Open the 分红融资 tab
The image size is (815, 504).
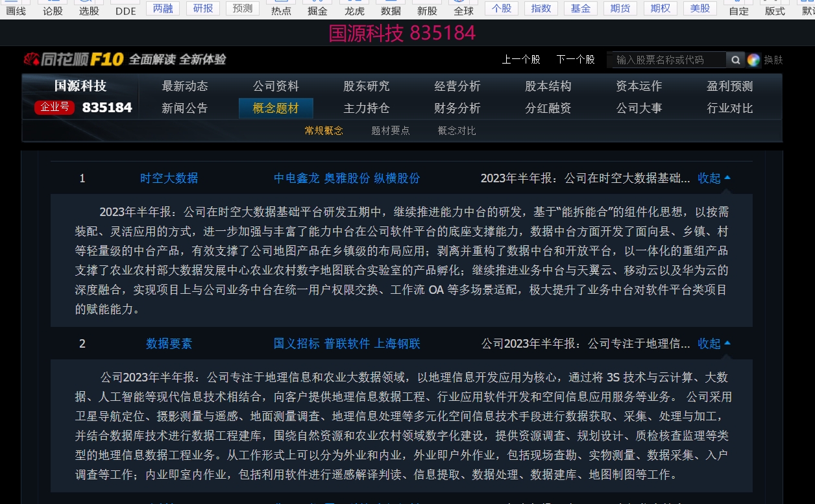pyautogui.click(x=548, y=108)
